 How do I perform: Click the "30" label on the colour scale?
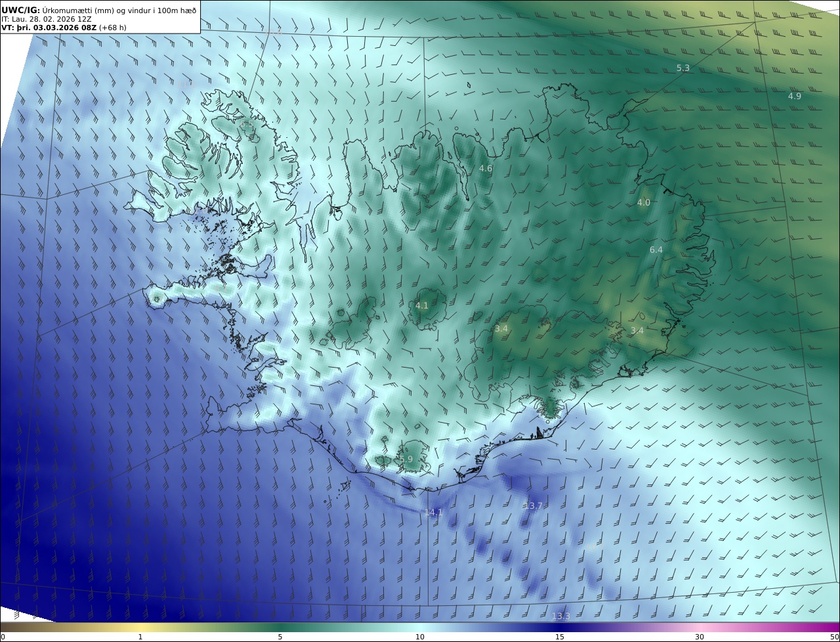(700, 637)
